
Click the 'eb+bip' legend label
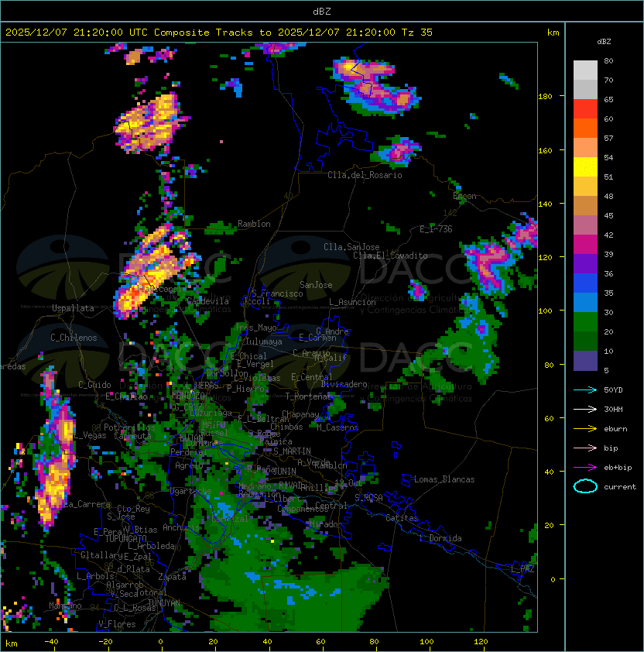(618, 468)
